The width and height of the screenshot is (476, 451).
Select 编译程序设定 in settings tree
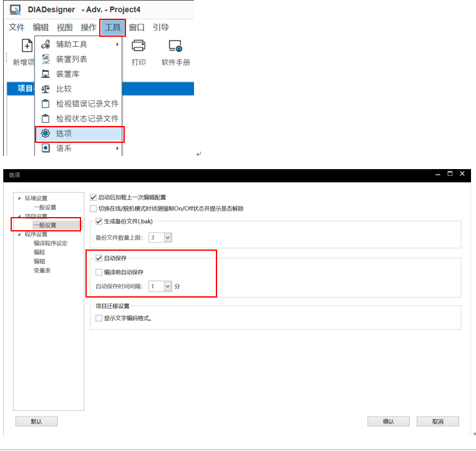(x=51, y=243)
